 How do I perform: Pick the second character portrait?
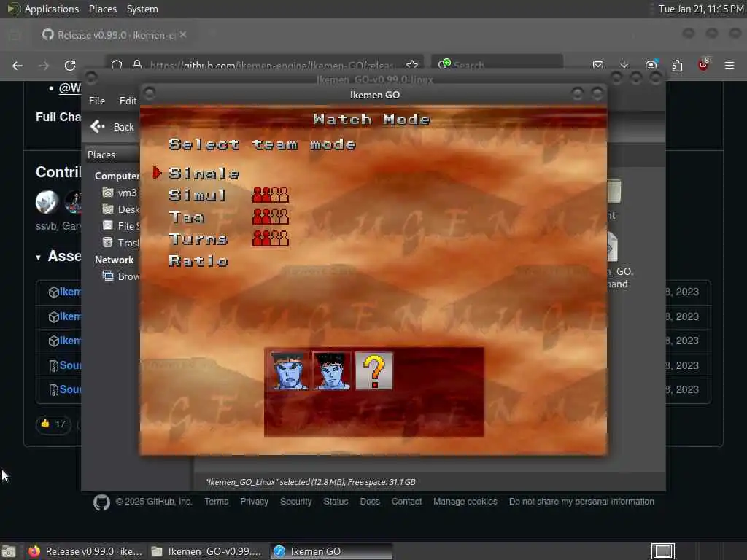(332, 371)
